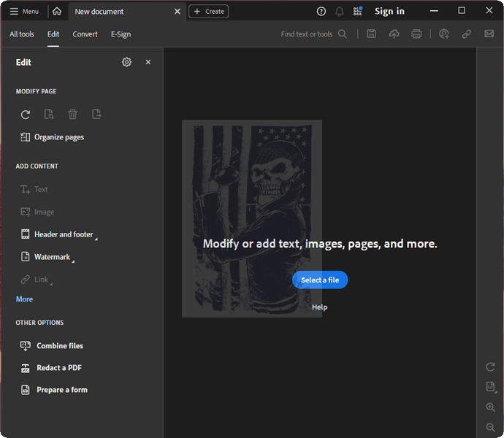Open the notifications bell
The height and width of the screenshot is (438, 504).
(340, 12)
